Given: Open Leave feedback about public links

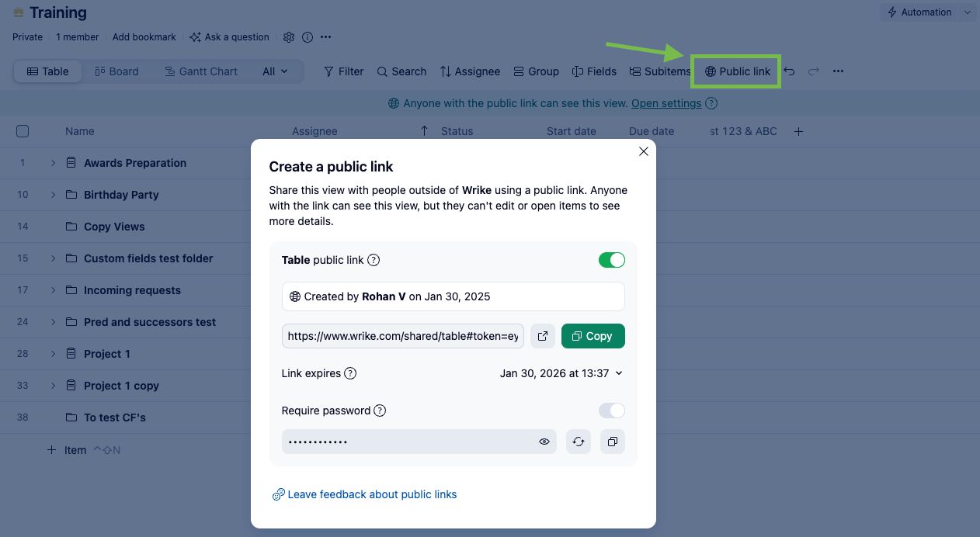Looking at the screenshot, I should tap(364, 494).
